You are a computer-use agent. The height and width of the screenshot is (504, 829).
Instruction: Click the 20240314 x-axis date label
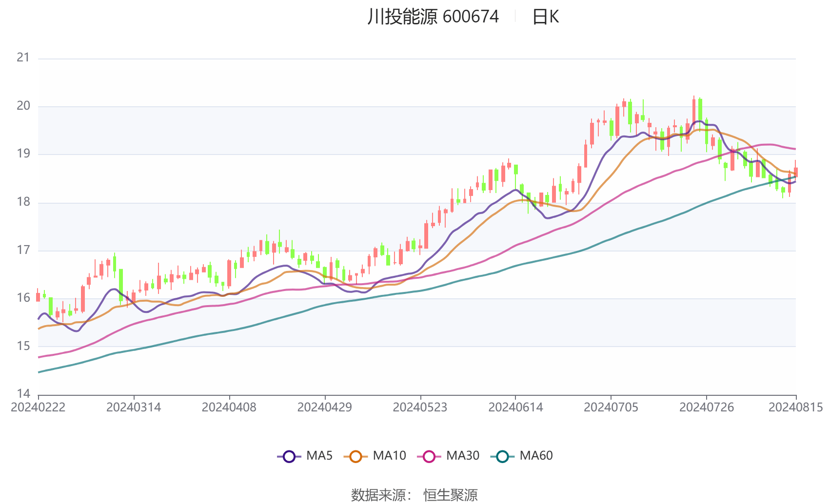click(x=134, y=407)
